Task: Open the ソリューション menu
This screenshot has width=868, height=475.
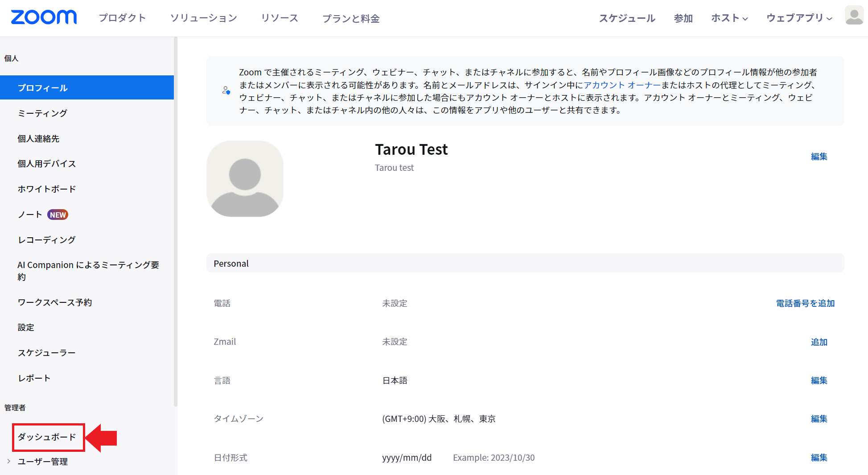Action: (x=204, y=18)
